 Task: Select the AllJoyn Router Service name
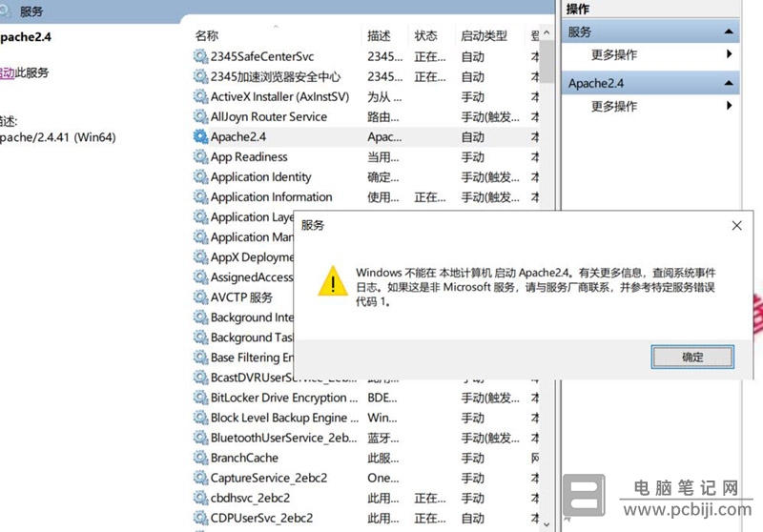click(269, 116)
